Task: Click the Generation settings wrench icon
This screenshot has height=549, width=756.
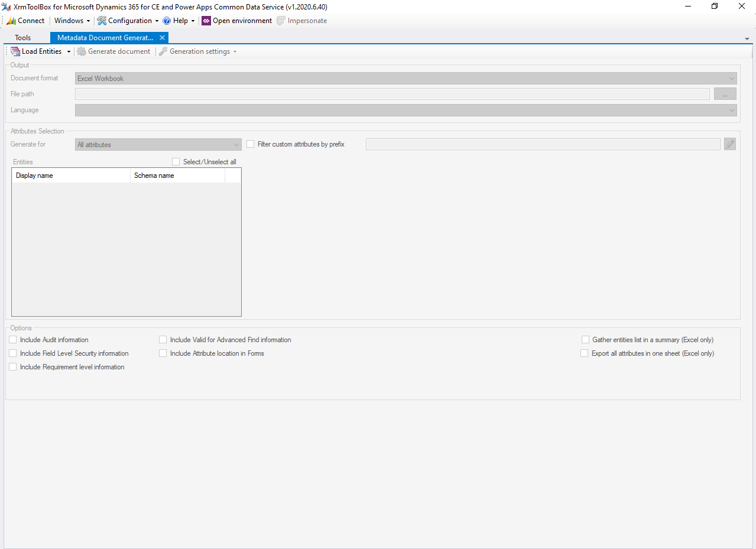Action: coord(163,51)
